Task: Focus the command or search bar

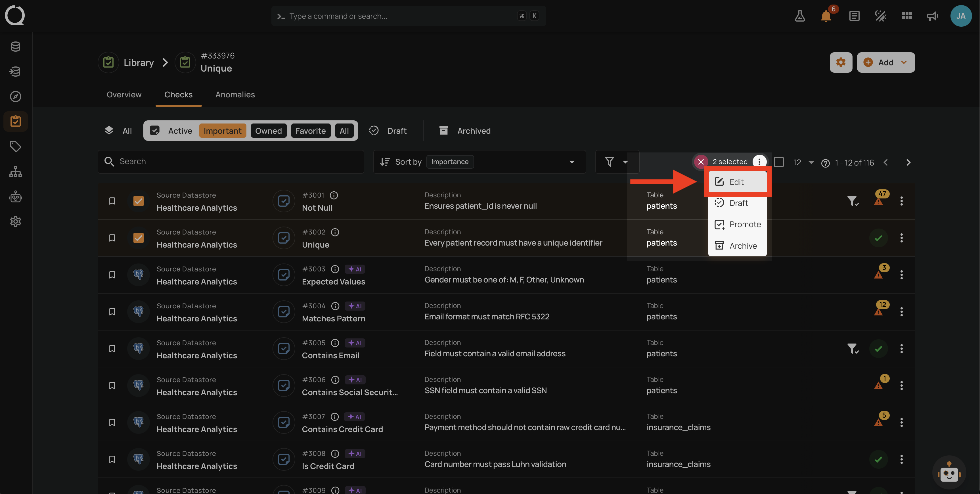Action: point(408,16)
